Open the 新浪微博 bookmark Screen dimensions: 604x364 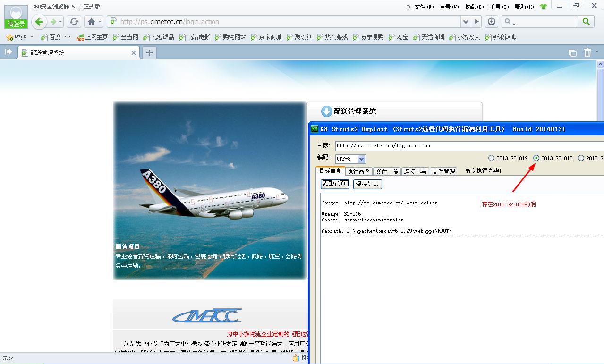point(501,37)
